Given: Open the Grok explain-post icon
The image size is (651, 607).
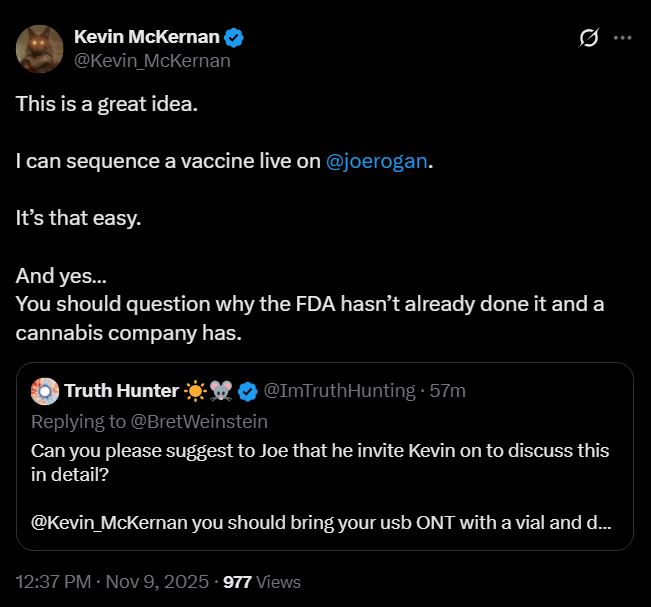Looking at the screenshot, I should tap(589, 38).
